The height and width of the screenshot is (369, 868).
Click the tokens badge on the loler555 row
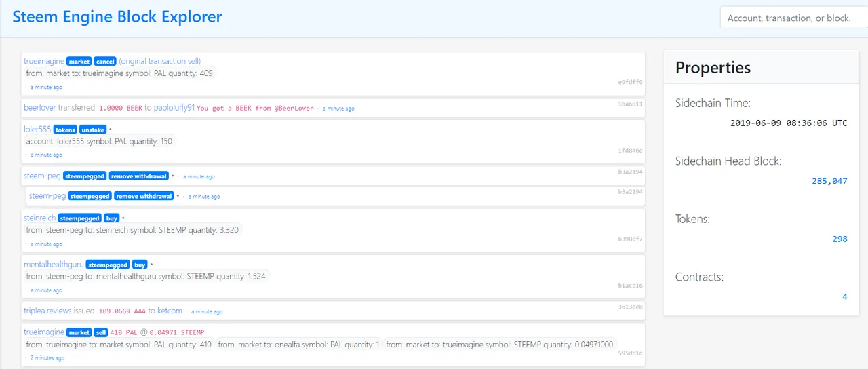[65, 130]
